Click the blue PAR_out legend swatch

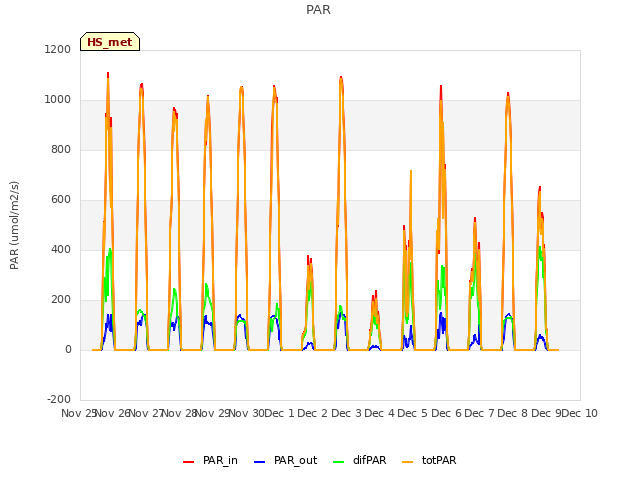pyautogui.click(x=259, y=461)
